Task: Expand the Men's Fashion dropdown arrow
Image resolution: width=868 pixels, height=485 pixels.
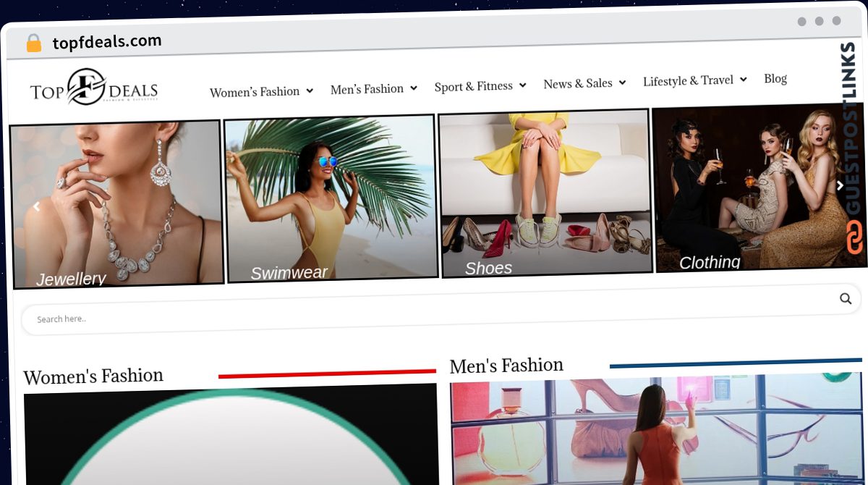Action: tap(414, 88)
